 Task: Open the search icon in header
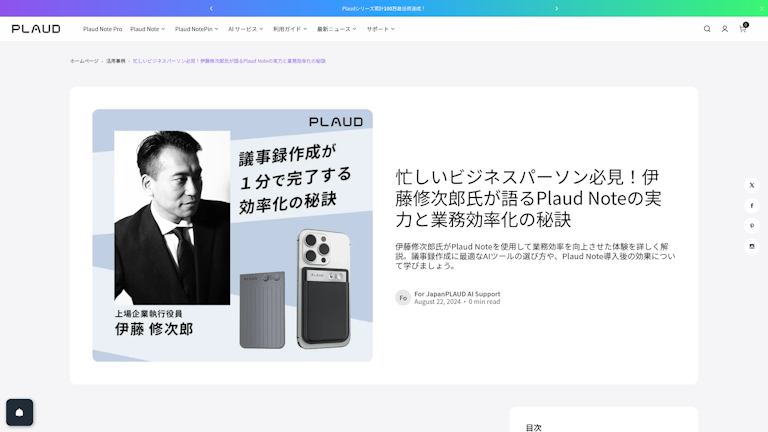click(707, 29)
